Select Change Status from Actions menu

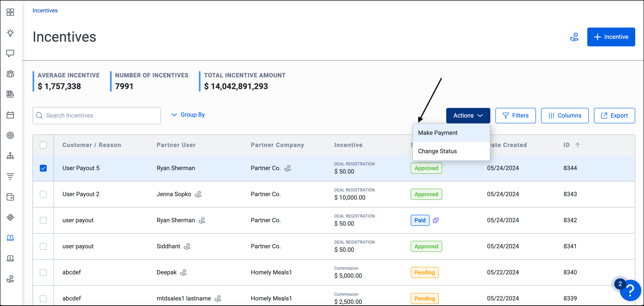pyautogui.click(x=451, y=151)
